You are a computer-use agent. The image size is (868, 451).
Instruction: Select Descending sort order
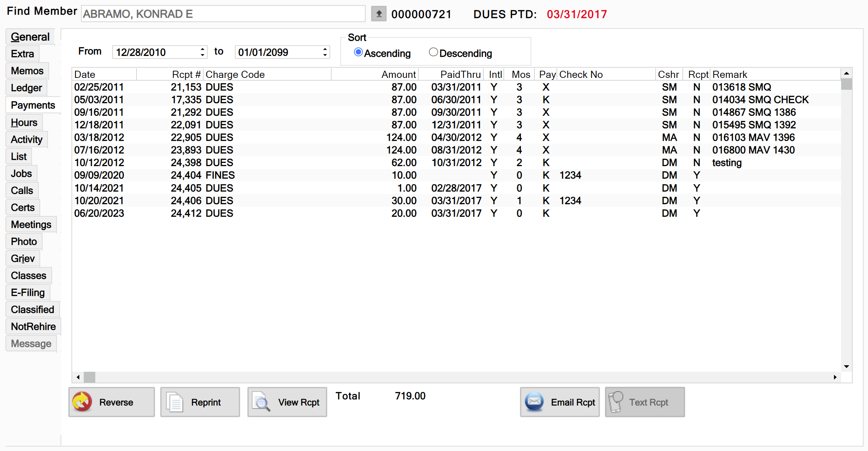[433, 52]
